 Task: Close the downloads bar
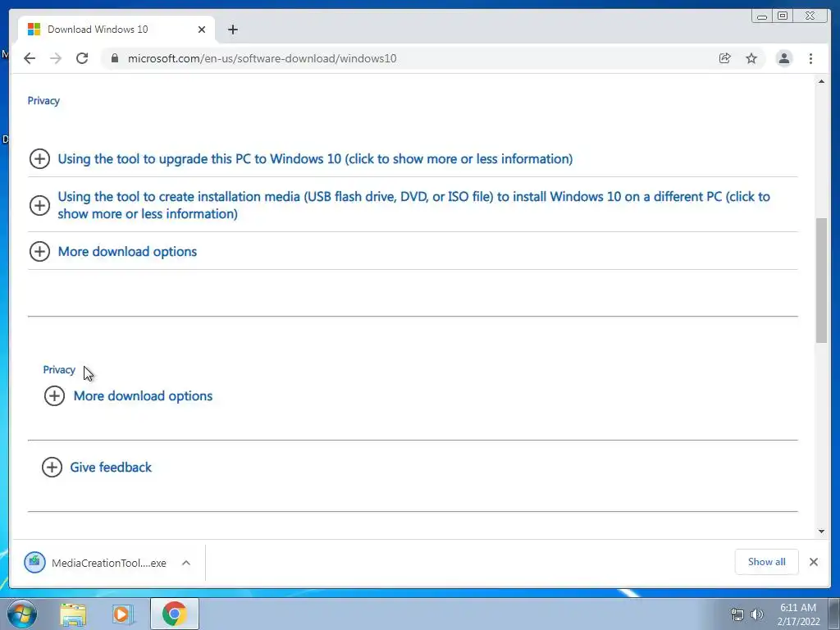coord(813,562)
